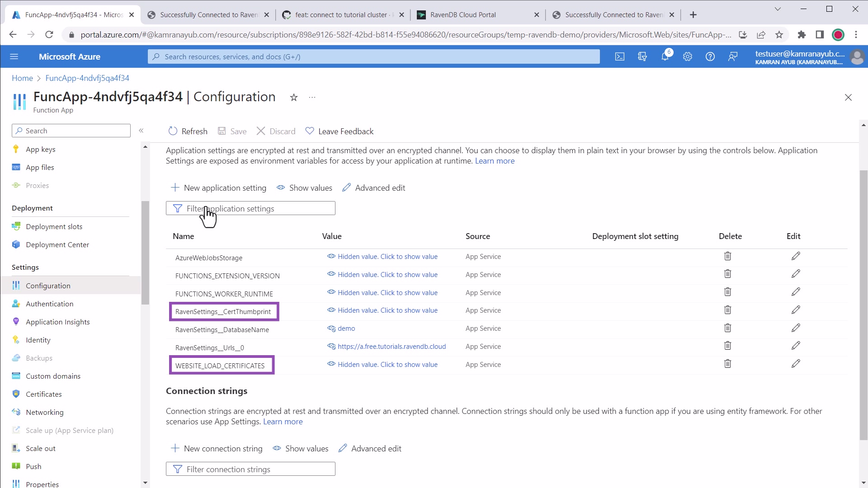Delete the AzureWebJobsStorage setting
868x488 pixels.
click(727, 256)
